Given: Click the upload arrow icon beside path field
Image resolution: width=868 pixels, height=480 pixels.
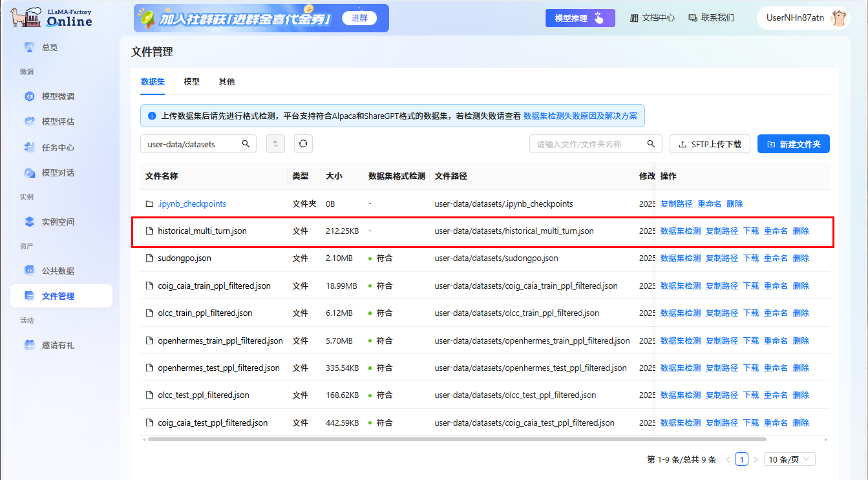Looking at the screenshot, I should coord(275,143).
